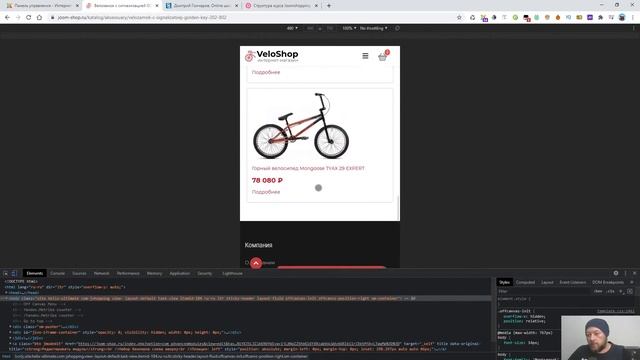
Task: Activate the DevTools inspect element picker
Action: coord(6,273)
